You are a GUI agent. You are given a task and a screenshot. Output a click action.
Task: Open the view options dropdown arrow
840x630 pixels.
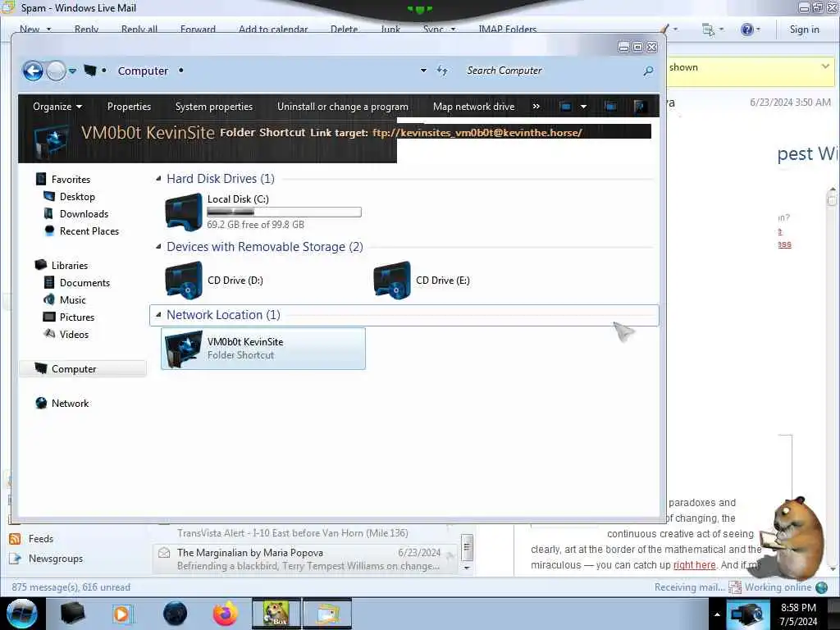pos(583,106)
